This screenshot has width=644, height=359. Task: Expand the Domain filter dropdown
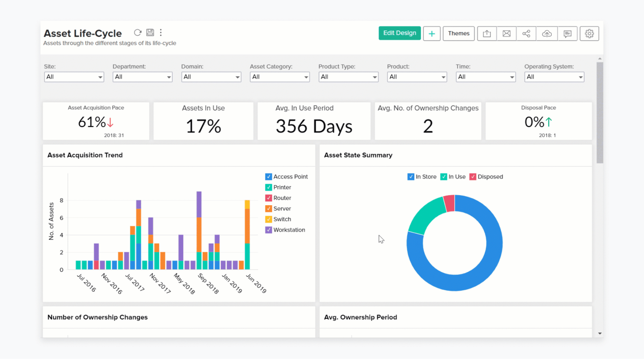211,77
